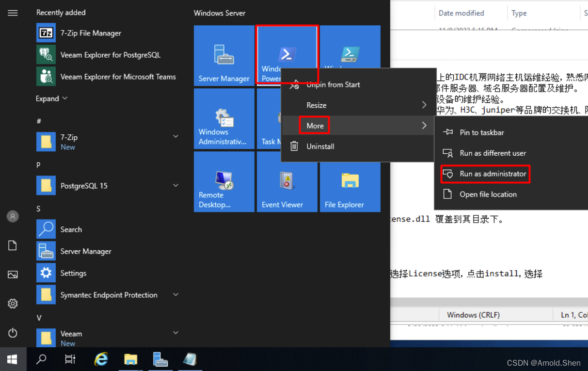
Task: Sort by Date modified column header
Action: click(x=461, y=13)
